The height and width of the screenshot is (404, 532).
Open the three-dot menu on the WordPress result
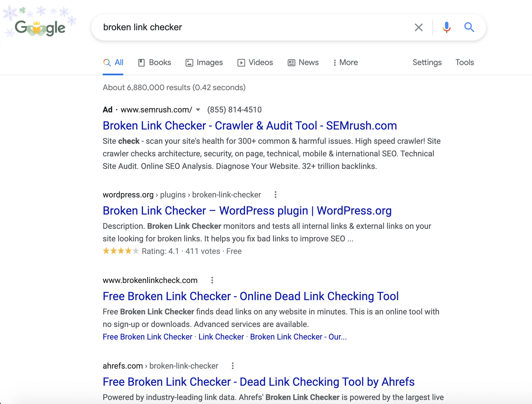click(275, 195)
